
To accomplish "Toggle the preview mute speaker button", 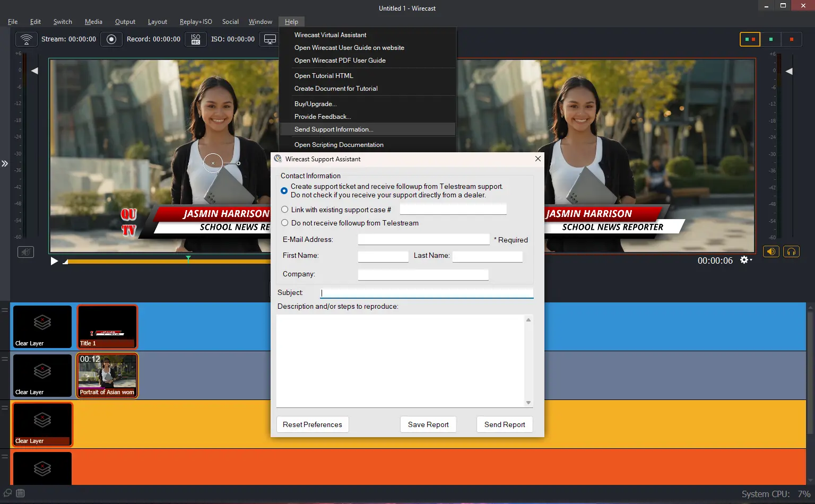I will [25, 252].
